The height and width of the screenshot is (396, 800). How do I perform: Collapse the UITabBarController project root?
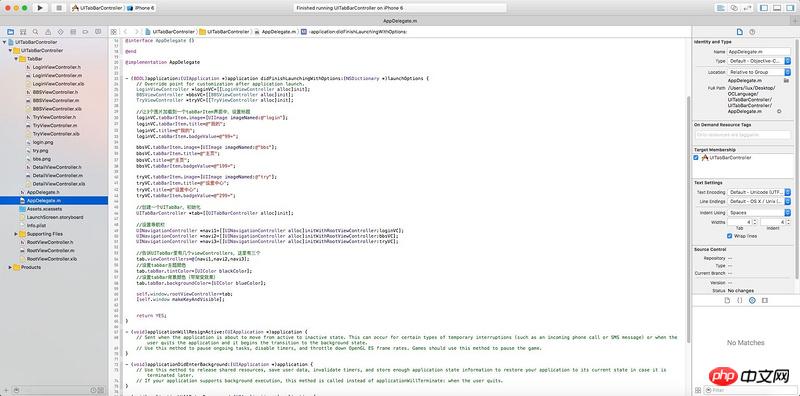5,42
